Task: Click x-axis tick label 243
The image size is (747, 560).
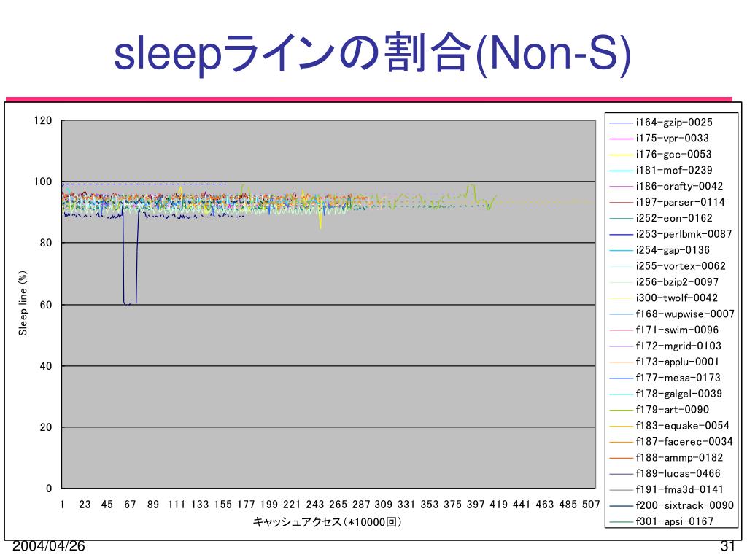Action: pos(315,505)
